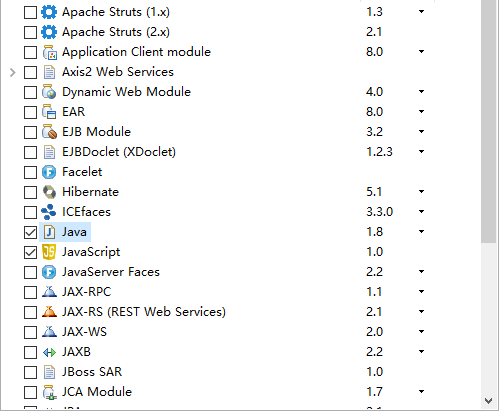Image resolution: width=499 pixels, height=411 pixels.
Task: Open the Hibernate version dropdown
Action: [421, 192]
